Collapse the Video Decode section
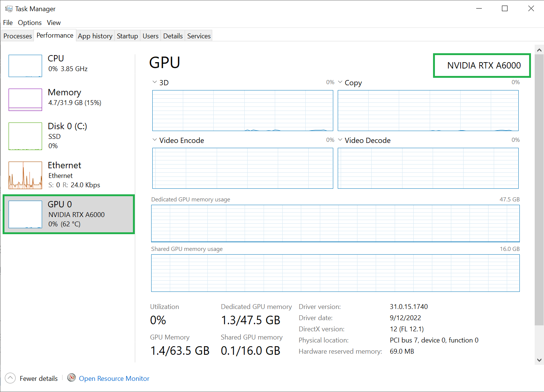This screenshot has width=544, height=392. 340,140
